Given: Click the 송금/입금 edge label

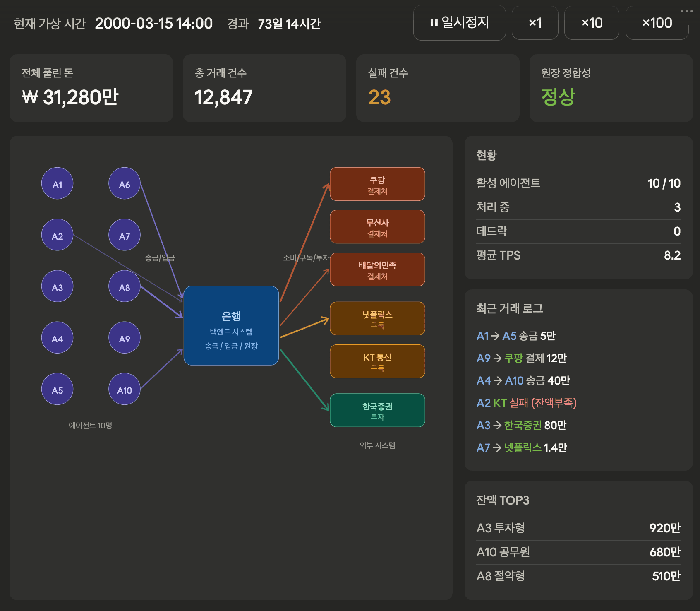Looking at the screenshot, I should pos(160,258).
